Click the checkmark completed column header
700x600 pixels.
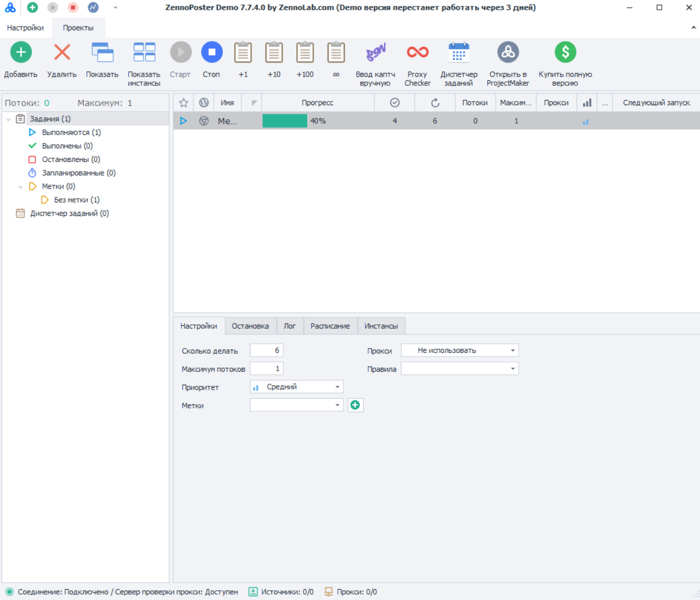[395, 103]
